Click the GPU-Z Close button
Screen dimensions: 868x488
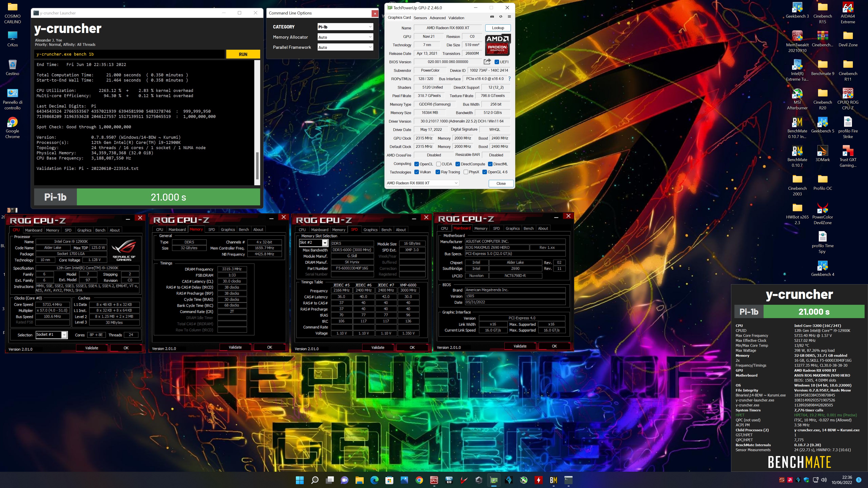click(x=501, y=183)
